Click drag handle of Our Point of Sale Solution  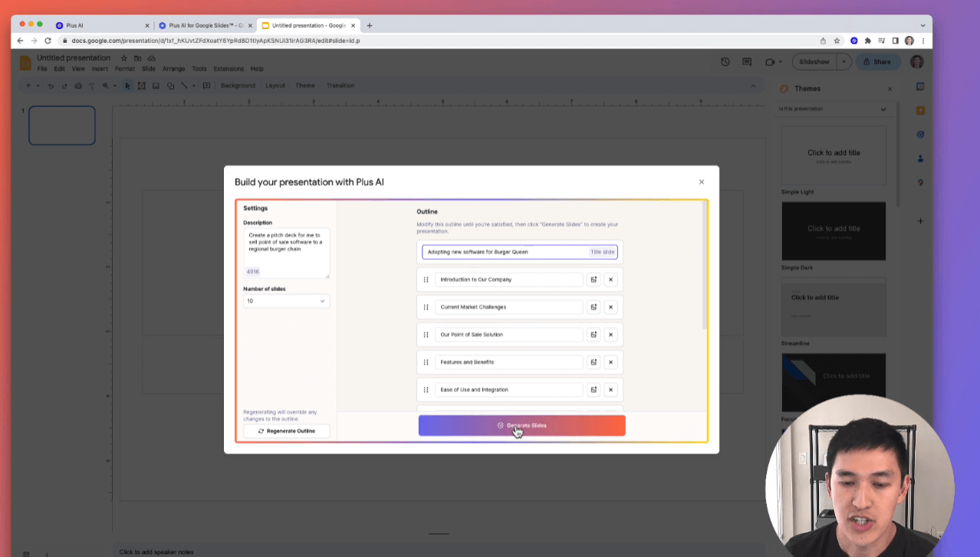click(426, 335)
